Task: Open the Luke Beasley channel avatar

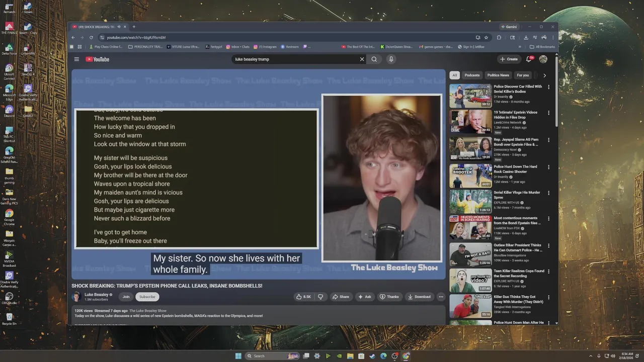Action: (77, 297)
